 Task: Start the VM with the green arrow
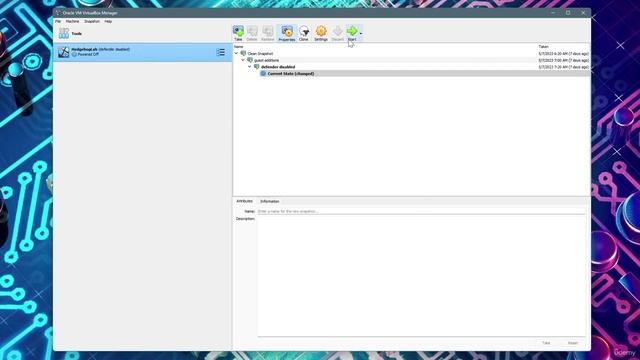point(352,33)
